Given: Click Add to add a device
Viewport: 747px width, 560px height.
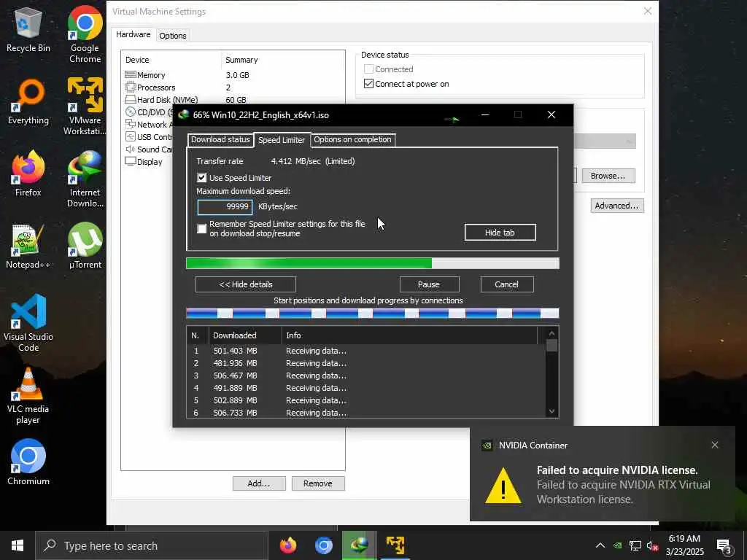Looking at the screenshot, I should 259,483.
